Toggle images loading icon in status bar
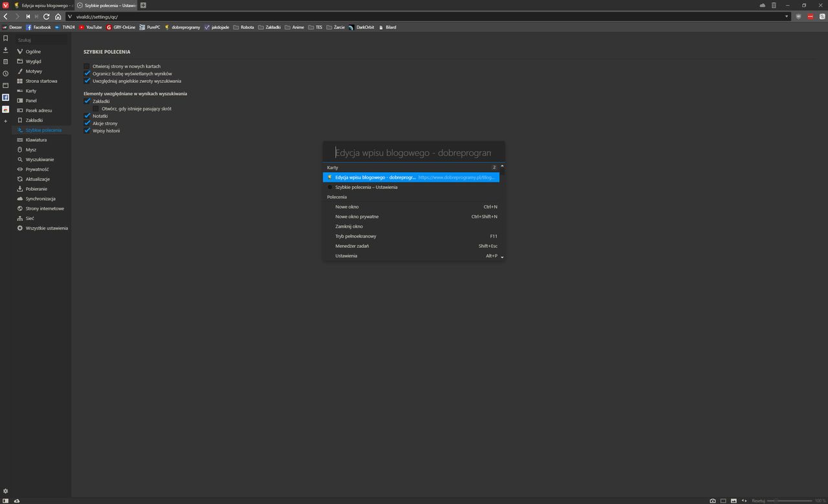This screenshot has height=504, width=828. [x=734, y=500]
